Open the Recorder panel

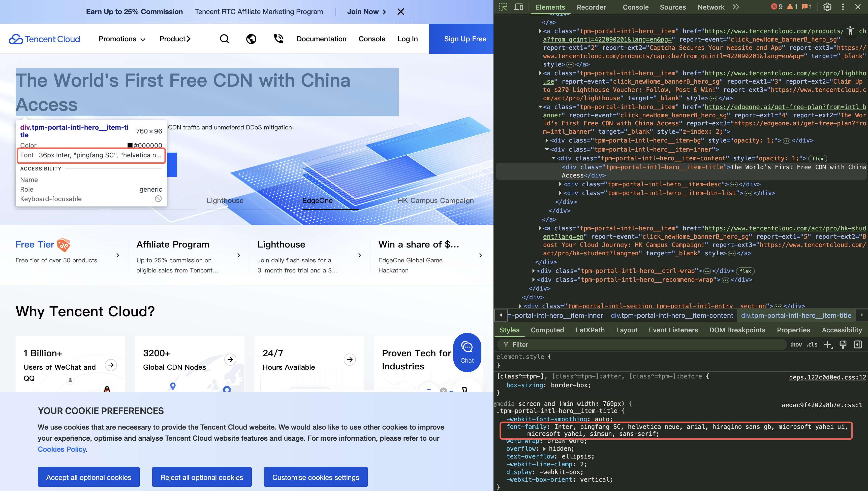click(591, 7)
